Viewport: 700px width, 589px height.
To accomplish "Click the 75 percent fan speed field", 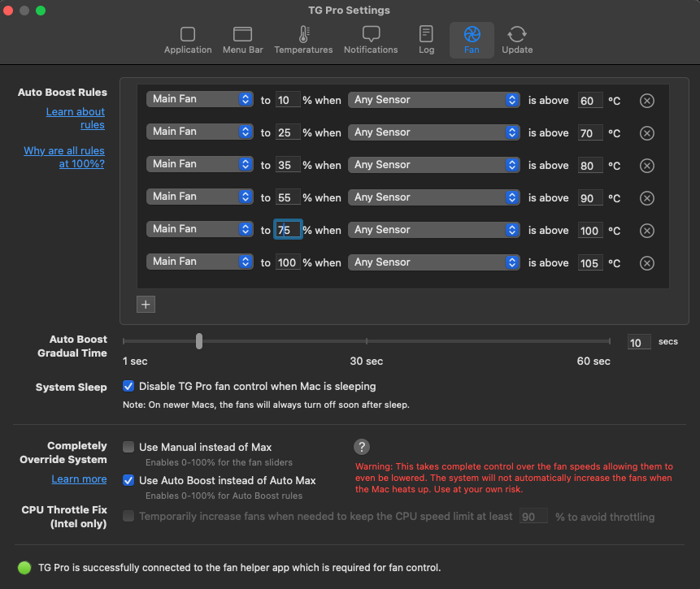I will [287, 231].
